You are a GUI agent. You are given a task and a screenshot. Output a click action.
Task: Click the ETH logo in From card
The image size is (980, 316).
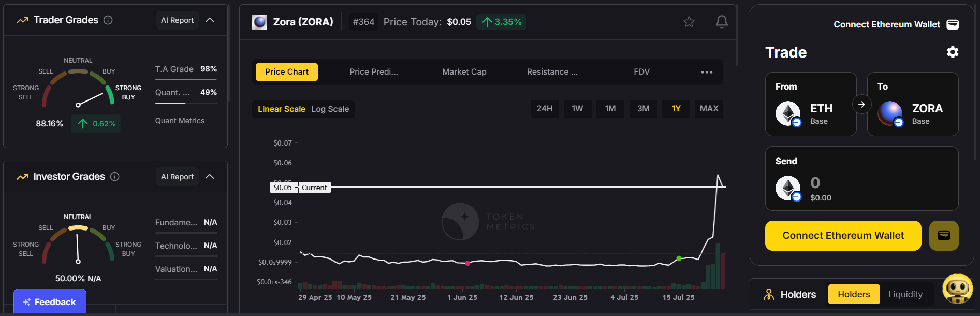tap(788, 113)
